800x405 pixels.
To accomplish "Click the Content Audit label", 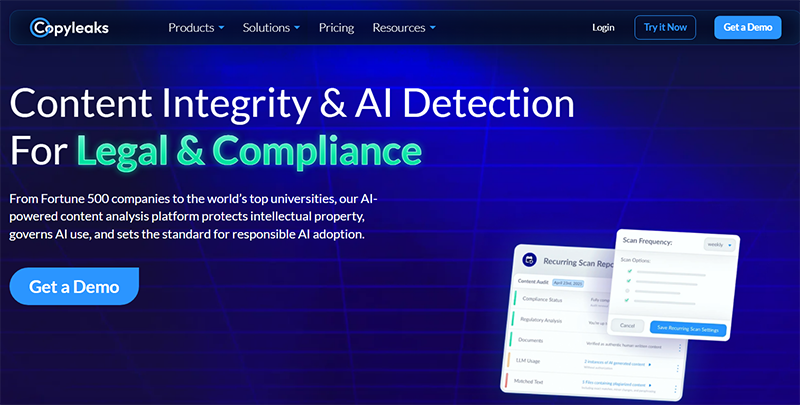I will coord(533,281).
